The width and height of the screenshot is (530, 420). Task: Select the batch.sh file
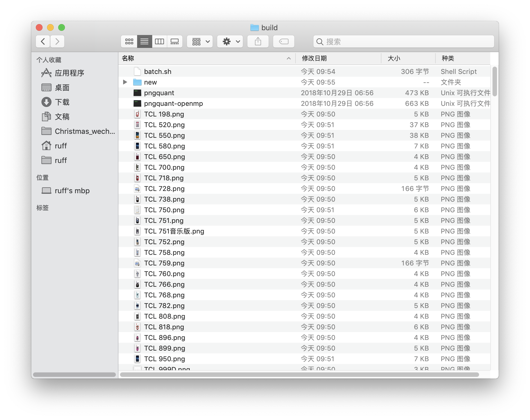(158, 71)
